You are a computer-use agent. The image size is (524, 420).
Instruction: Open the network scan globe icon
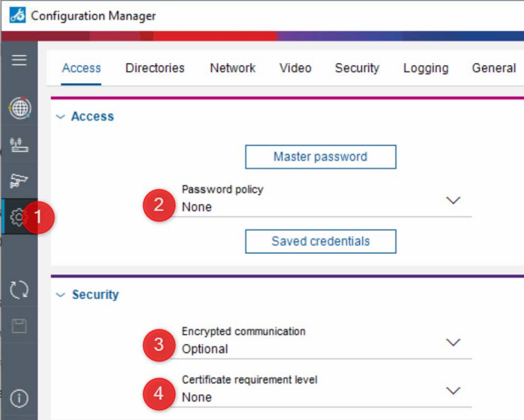point(19,109)
